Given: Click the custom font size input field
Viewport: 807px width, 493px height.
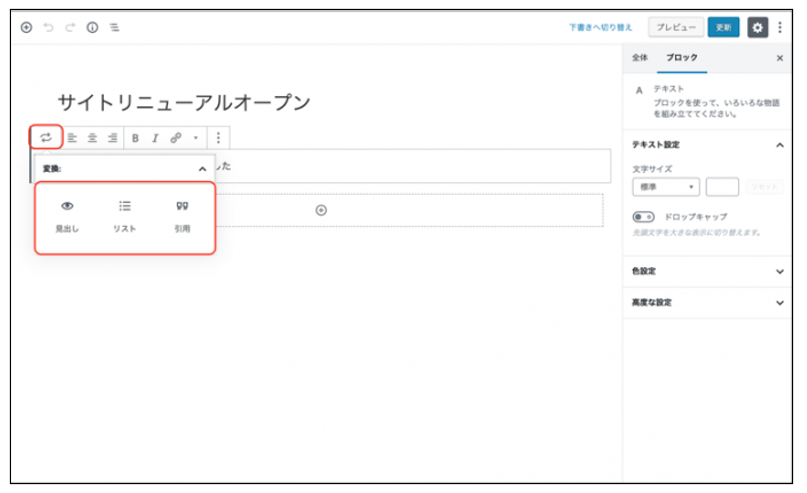Looking at the screenshot, I should point(722,187).
